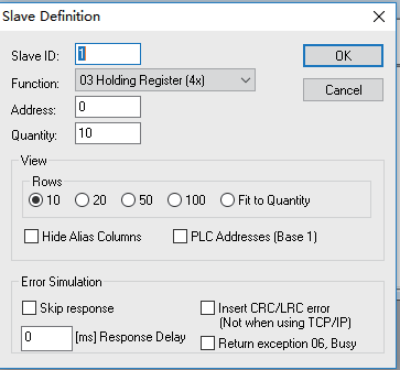Click the Response Delay ms field
400x370 pixels.
(x=47, y=338)
